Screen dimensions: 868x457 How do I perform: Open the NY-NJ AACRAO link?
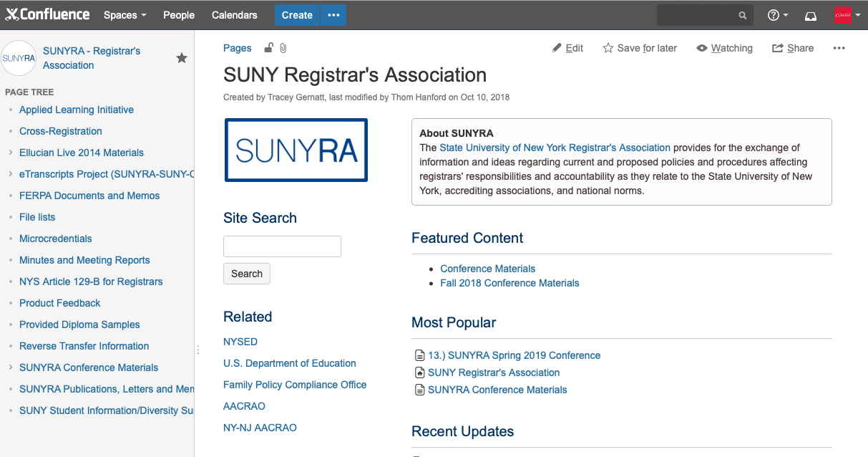260,428
